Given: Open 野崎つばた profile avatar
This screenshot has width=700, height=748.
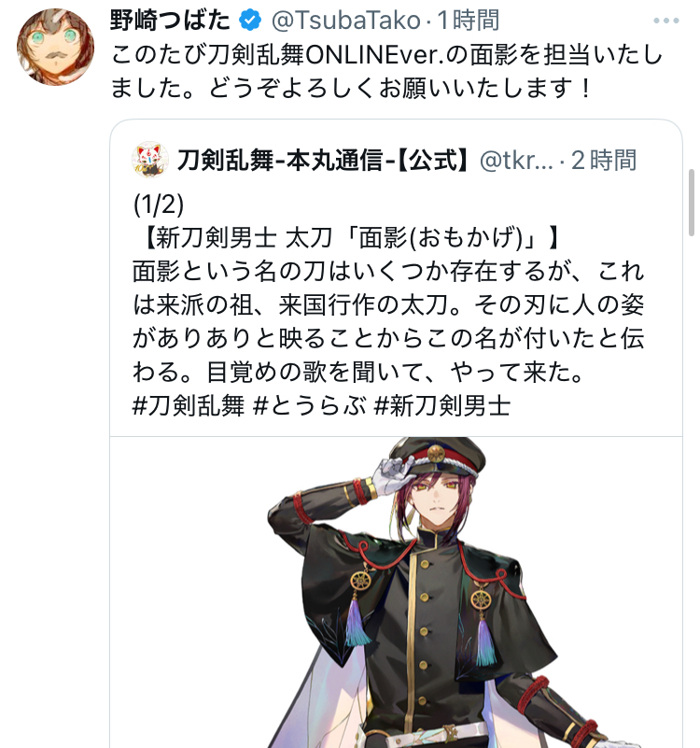Looking at the screenshot, I should click(x=55, y=47).
